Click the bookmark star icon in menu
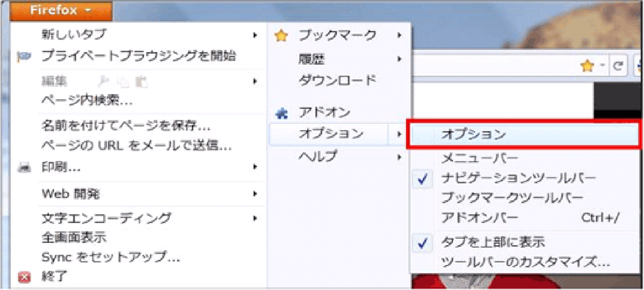The image size is (644, 290). (x=282, y=36)
